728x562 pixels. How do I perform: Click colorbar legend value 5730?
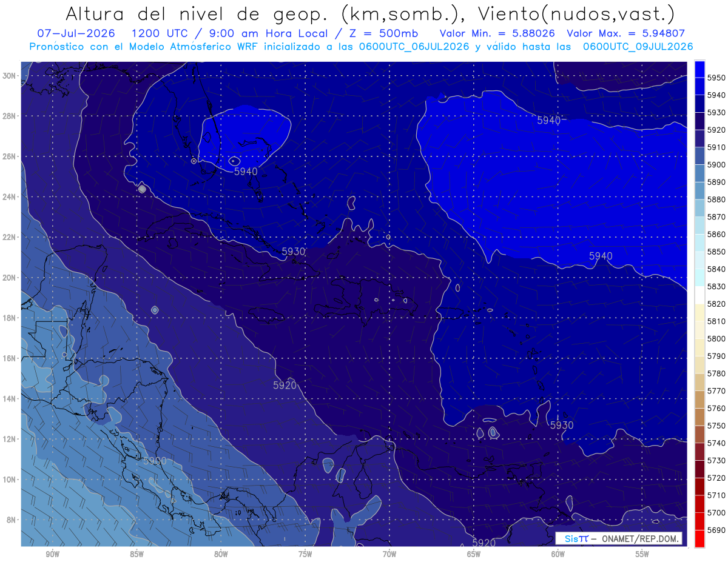click(716, 460)
